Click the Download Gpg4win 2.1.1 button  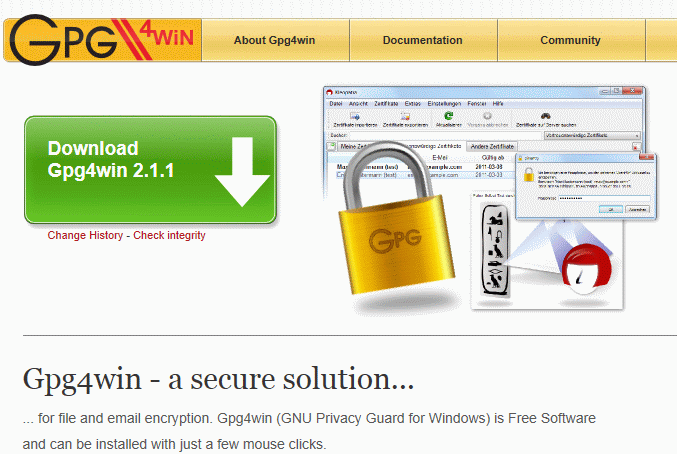pyautogui.click(x=150, y=170)
